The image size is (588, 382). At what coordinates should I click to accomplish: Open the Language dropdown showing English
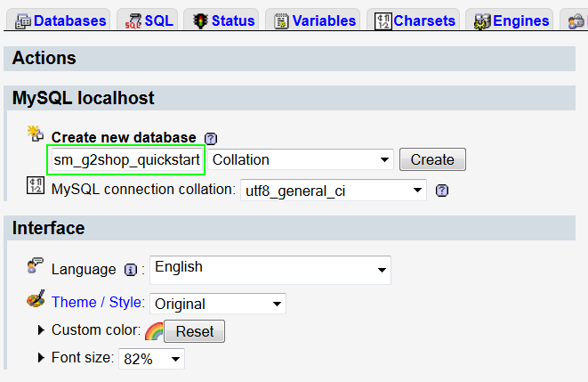click(270, 270)
